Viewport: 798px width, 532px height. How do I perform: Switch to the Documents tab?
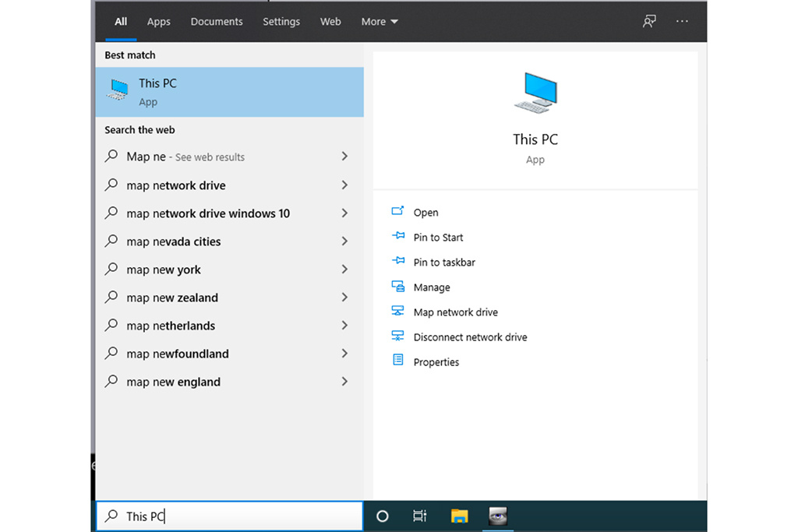pyautogui.click(x=216, y=22)
